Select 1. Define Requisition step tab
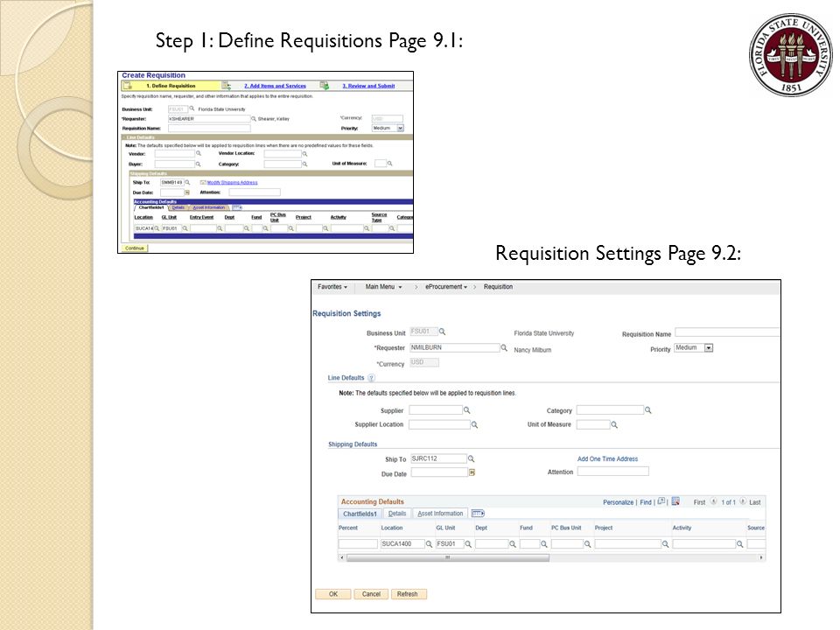Image resolution: width=840 pixels, height=630 pixels. [x=171, y=86]
